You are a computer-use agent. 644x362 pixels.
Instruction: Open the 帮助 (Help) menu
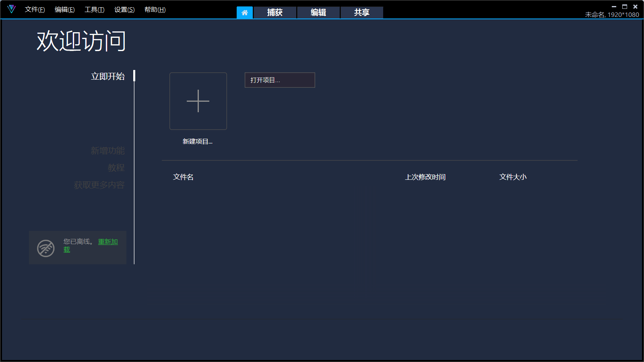155,9
